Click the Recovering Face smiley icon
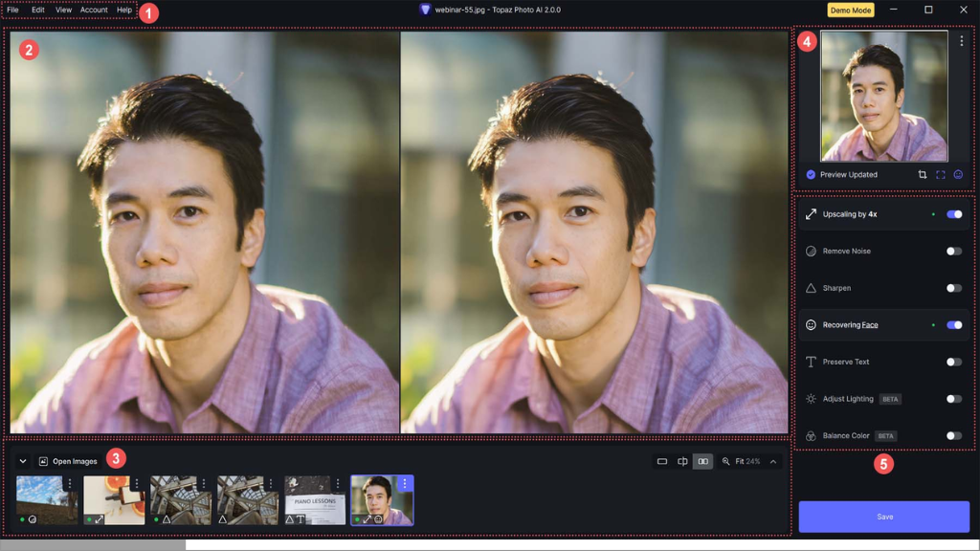This screenshot has height=551, width=980. tap(811, 325)
